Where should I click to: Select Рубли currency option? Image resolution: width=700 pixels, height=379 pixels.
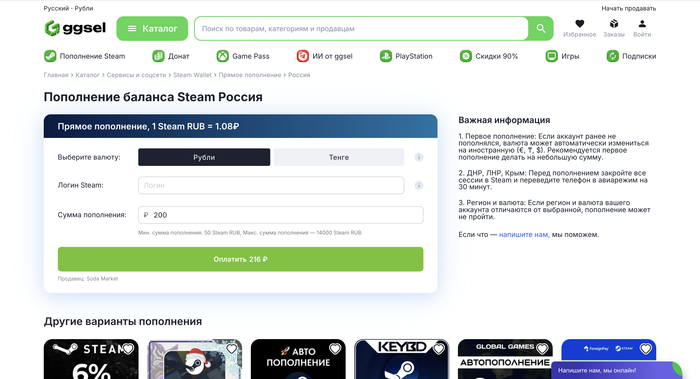pos(204,157)
